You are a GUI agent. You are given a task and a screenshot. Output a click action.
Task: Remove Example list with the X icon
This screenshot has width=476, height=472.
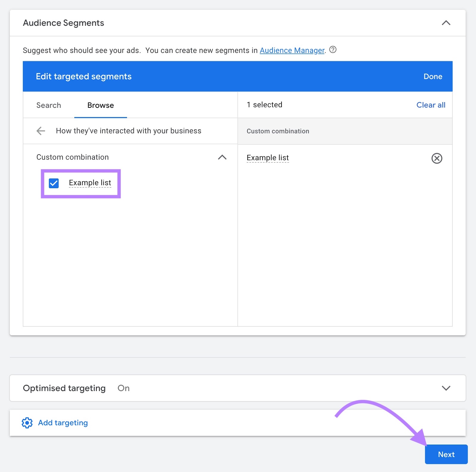[436, 158]
